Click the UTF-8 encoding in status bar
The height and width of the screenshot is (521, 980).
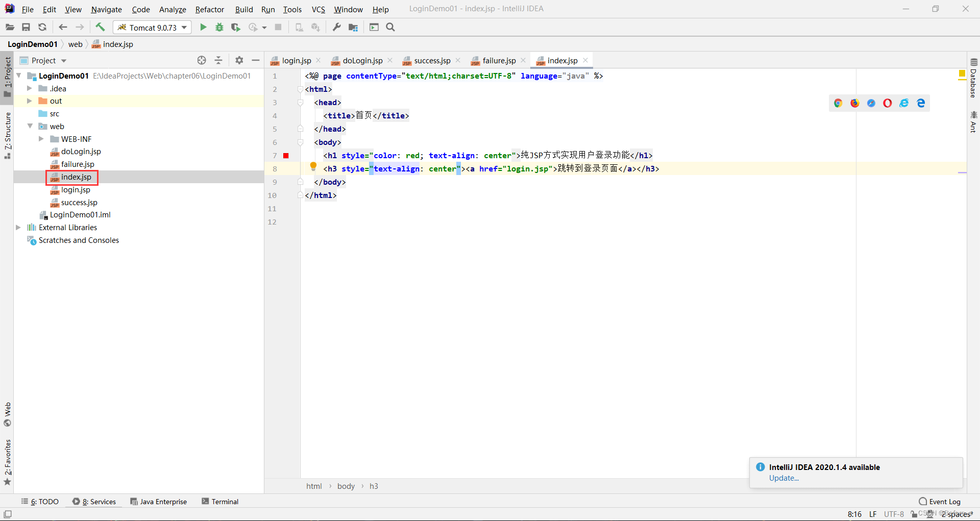tap(894, 514)
